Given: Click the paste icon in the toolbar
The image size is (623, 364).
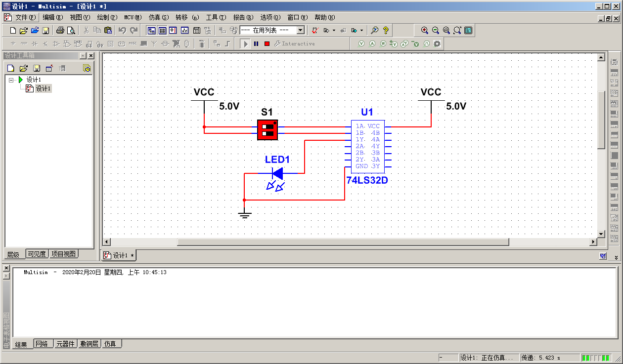Looking at the screenshot, I should (x=107, y=30).
